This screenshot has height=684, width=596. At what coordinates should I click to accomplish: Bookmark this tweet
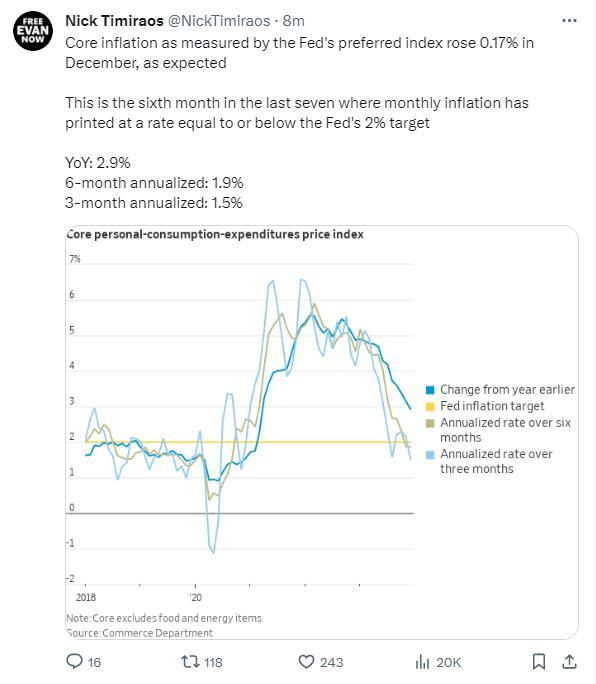point(539,662)
